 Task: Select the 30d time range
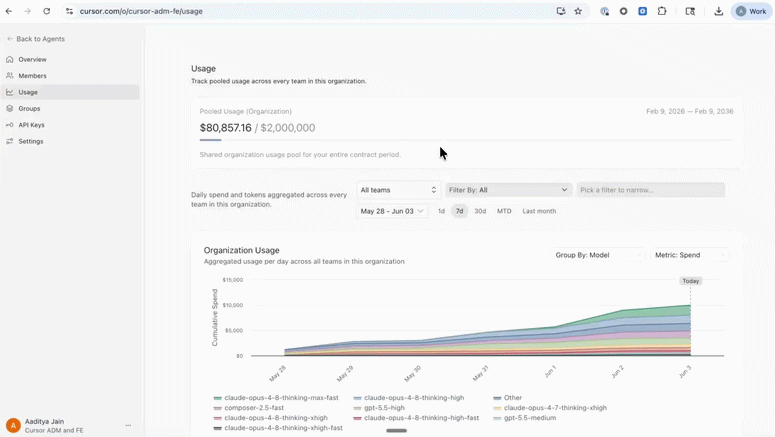click(x=480, y=211)
